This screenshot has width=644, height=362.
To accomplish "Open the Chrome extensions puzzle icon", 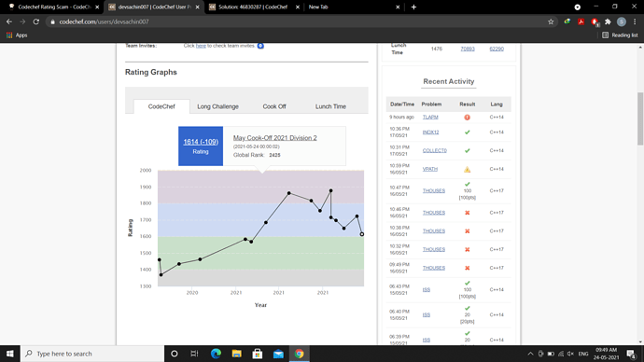I will (608, 21).
